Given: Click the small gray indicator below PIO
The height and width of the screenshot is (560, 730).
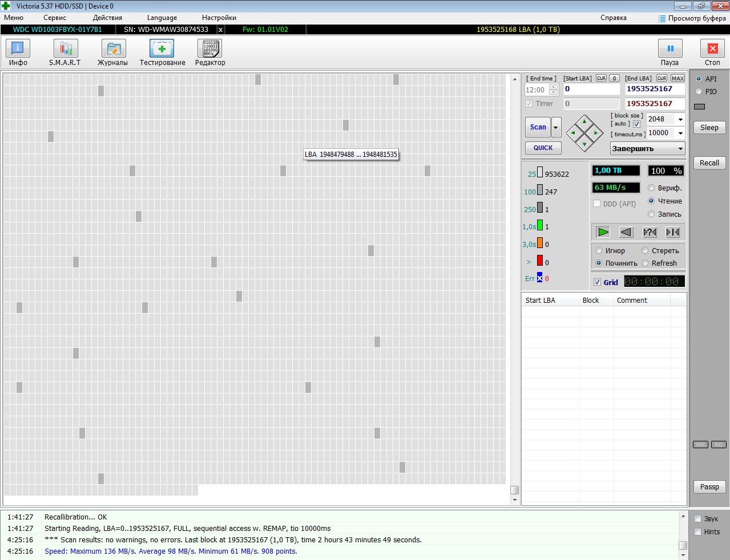Looking at the screenshot, I should click(699, 107).
